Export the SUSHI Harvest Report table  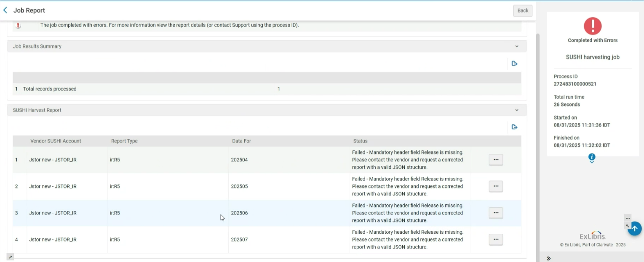tap(514, 127)
